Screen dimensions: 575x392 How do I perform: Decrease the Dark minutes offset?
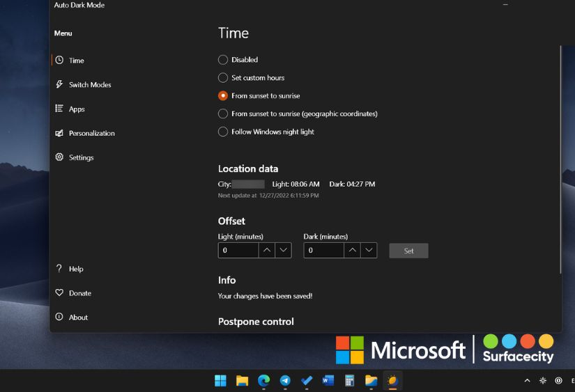pos(369,251)
